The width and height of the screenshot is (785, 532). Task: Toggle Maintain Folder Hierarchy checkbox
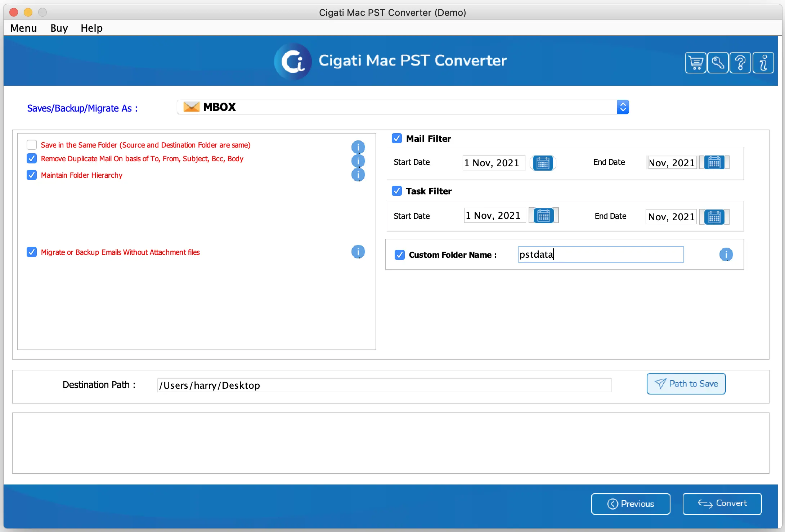(x=32, y=175)
